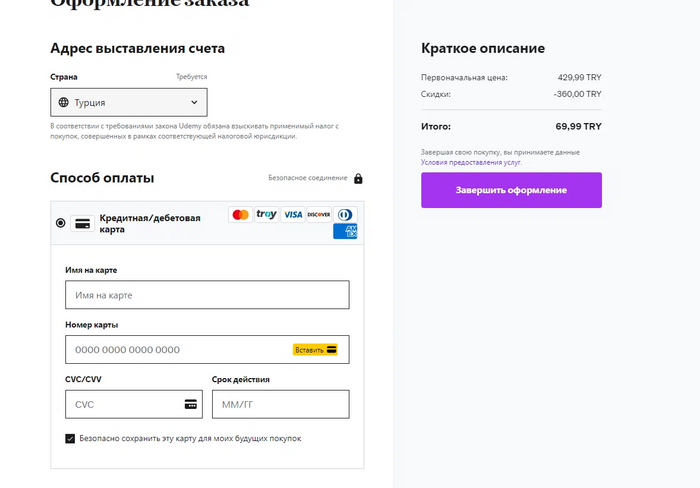Select the credit/debit card radio button
Image resolution: width=700 pixels, height=488 pixels.
(x=61, y=223)
